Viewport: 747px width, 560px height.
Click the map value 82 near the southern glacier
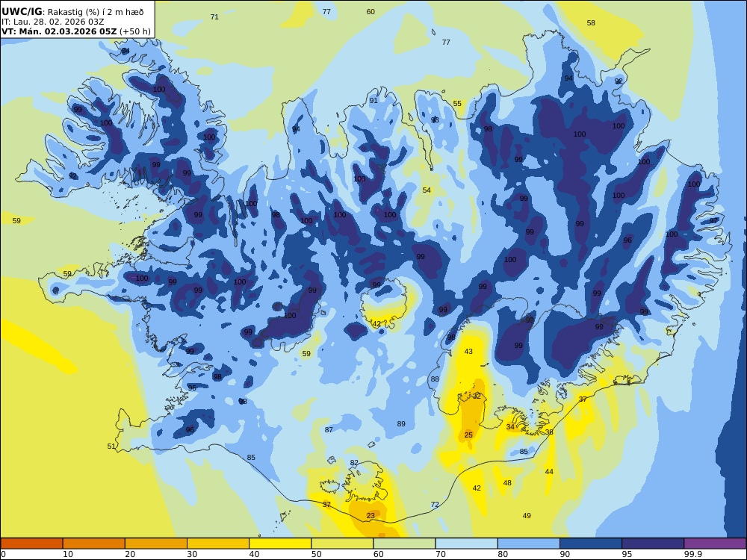click(x=354, y=463)
